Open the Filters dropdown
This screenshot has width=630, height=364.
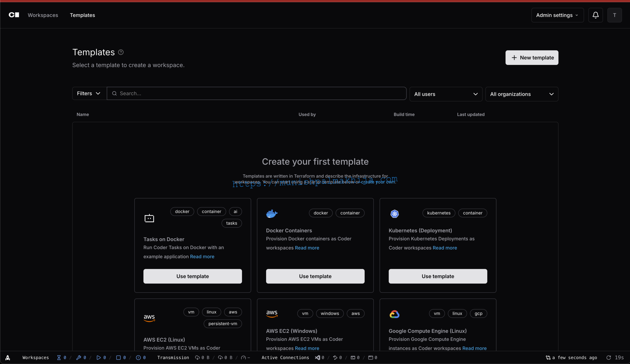coord(89,93)
